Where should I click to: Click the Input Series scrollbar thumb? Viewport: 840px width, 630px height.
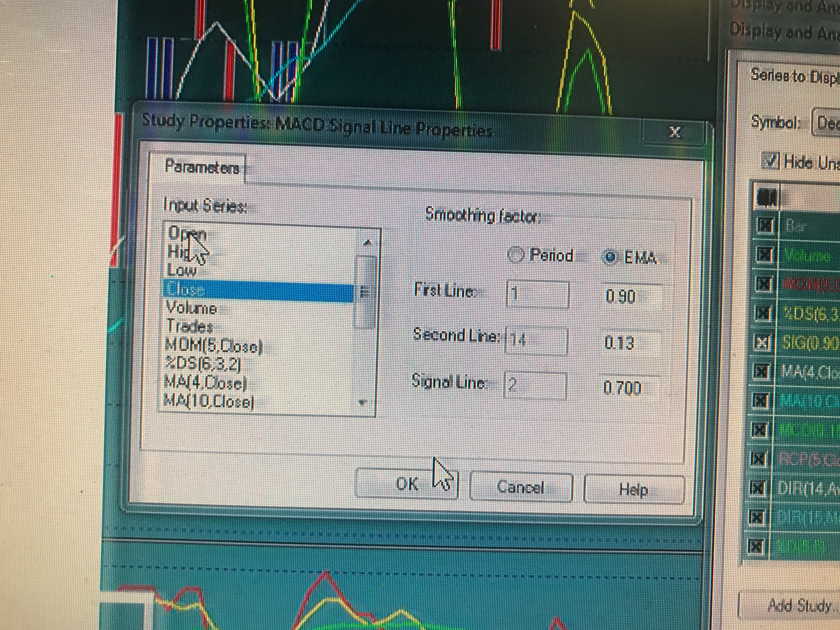tap(365, 292)
